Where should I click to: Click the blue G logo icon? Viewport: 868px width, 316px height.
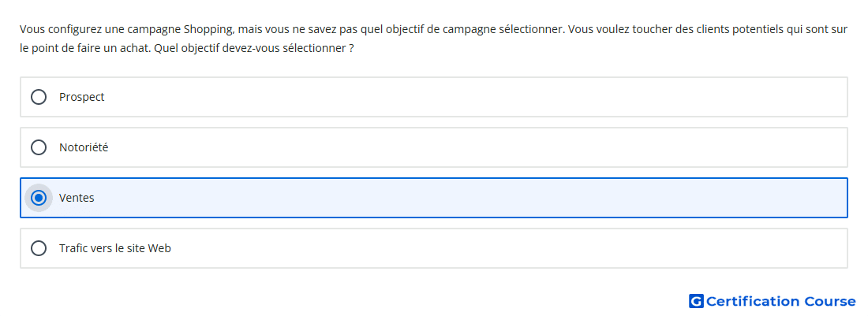(696, 301)
